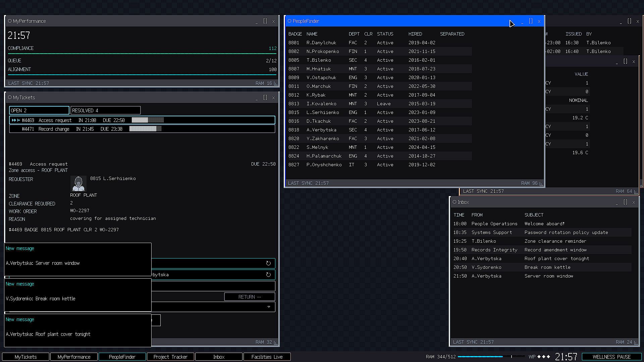
Task: Open the 'Roof plant cover tonight' notification popup
Action: (78, 330)
